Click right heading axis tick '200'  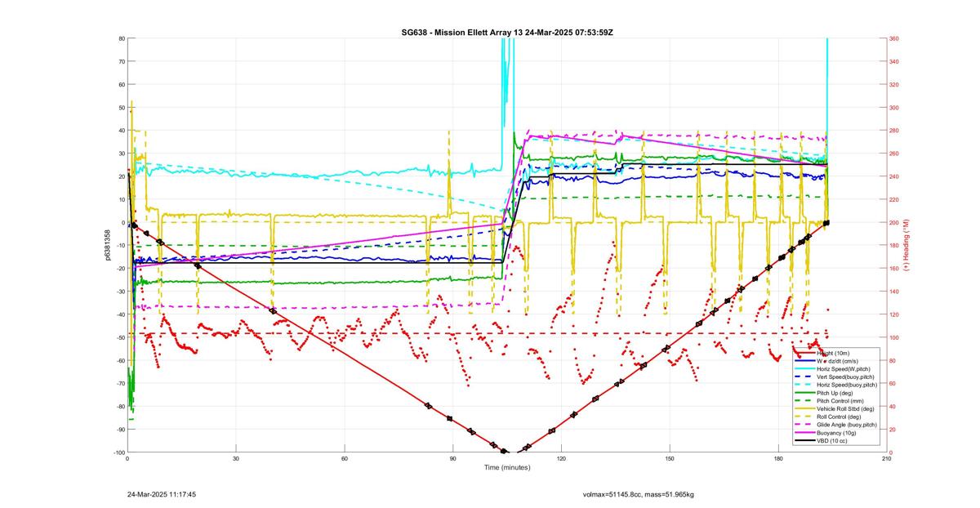coord(894,222)
